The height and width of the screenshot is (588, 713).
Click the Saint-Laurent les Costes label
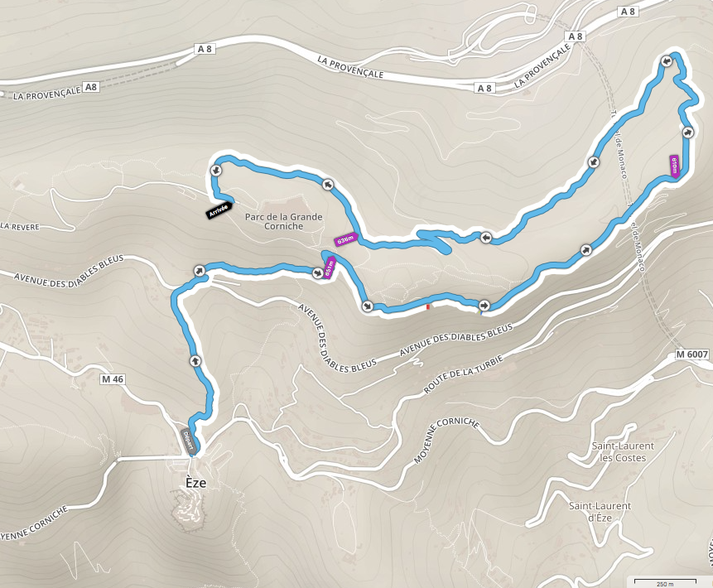coord(623,451)
